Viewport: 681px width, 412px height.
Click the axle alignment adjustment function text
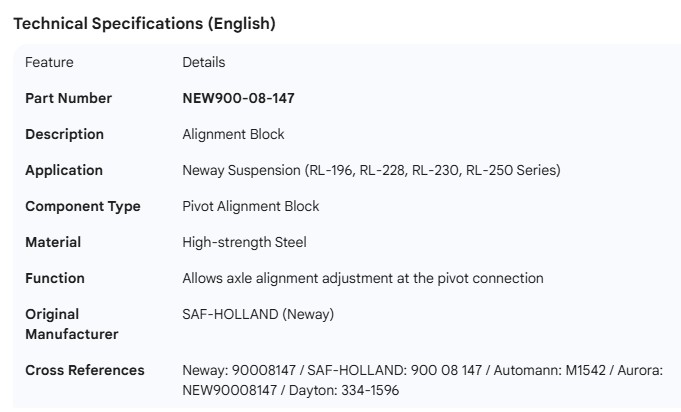click(362, 278)
